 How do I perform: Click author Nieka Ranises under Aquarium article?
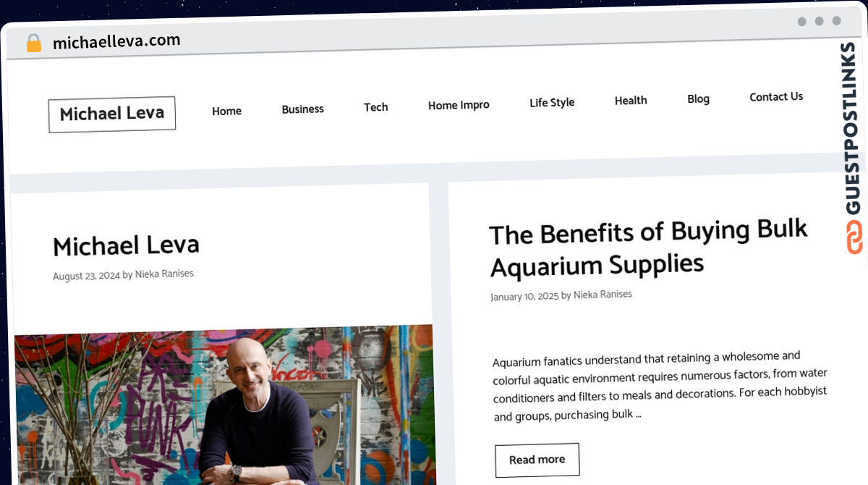603,295
